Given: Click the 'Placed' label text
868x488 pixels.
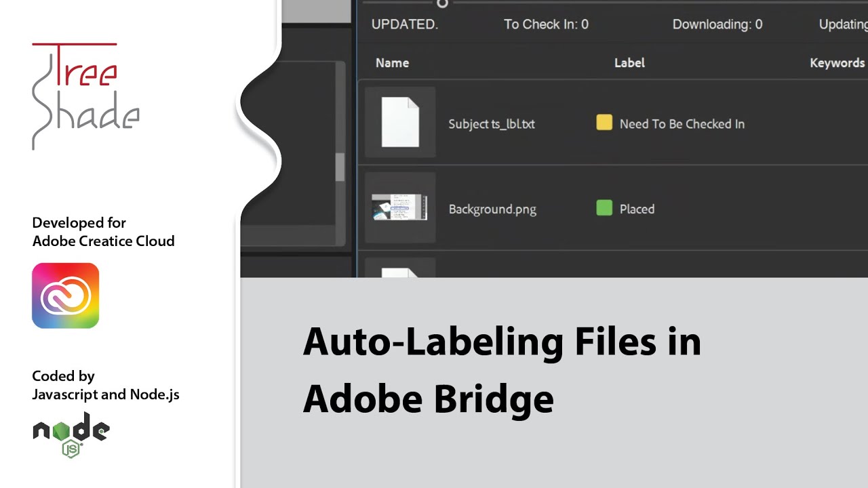Looking at the screenshot, I should pyautogui.click(x=637, y=209).
